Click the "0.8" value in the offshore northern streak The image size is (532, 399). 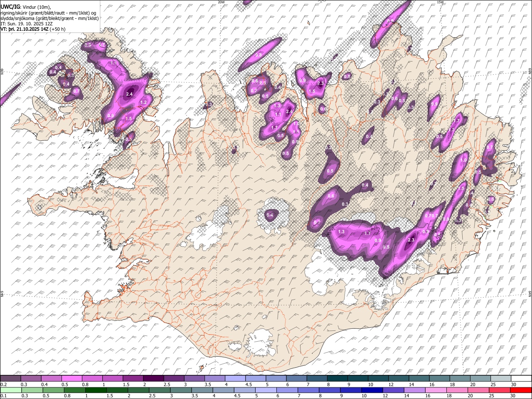(259, 55)
